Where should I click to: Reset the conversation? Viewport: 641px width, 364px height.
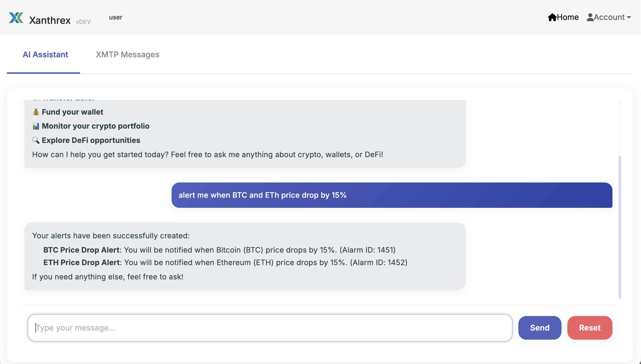[590, 328]
